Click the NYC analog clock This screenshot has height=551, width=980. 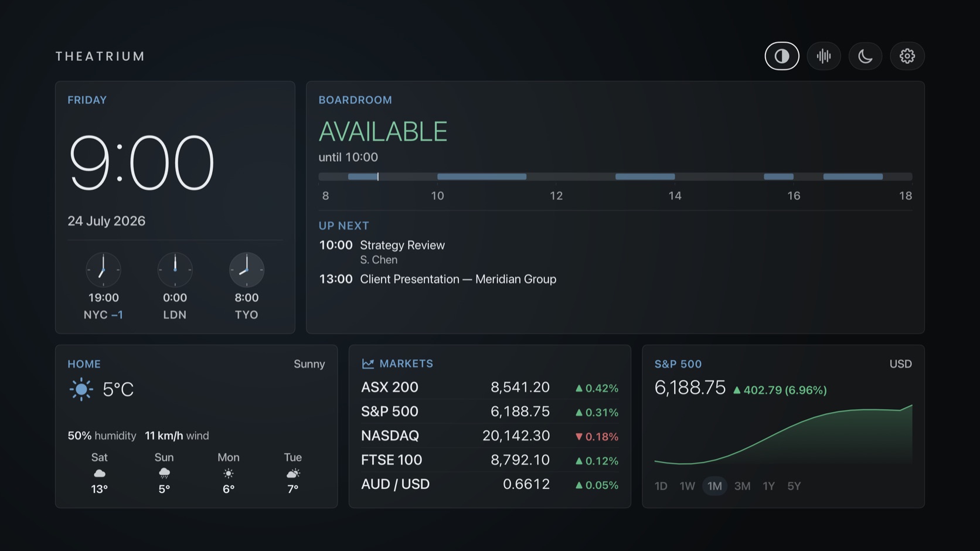[x=103, y=270]
